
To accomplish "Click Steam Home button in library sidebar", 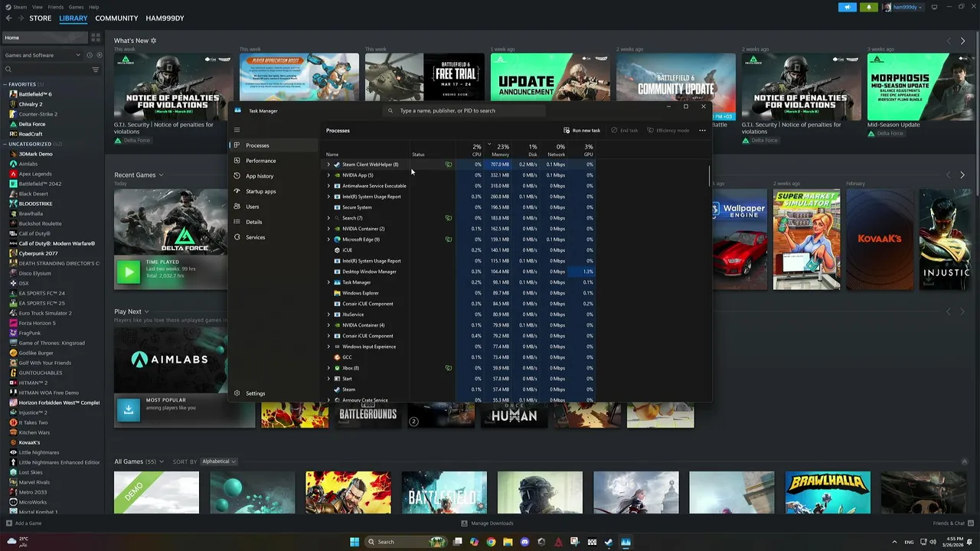I will coord(44,37).
